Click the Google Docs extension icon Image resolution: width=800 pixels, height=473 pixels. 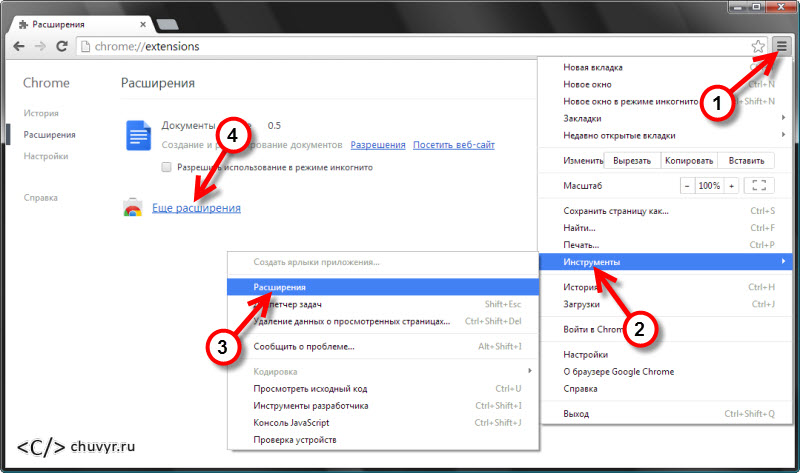click(x=138, y=135)
